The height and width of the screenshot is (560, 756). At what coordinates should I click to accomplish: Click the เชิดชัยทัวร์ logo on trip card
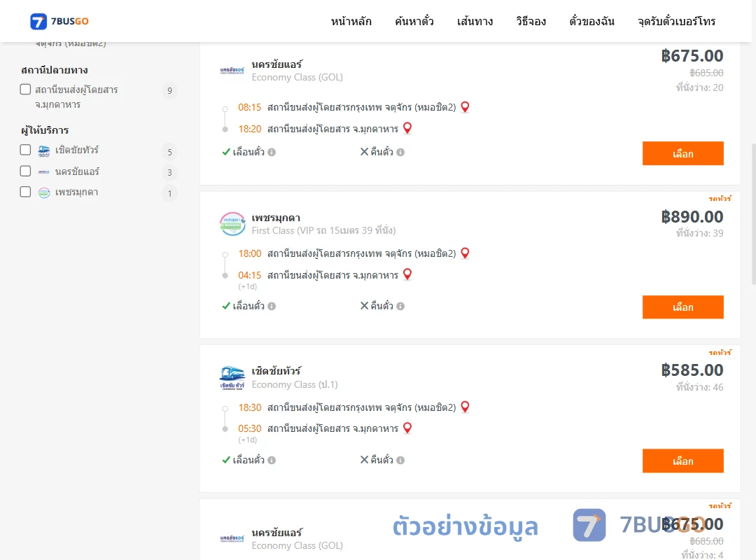click(232, 378)
